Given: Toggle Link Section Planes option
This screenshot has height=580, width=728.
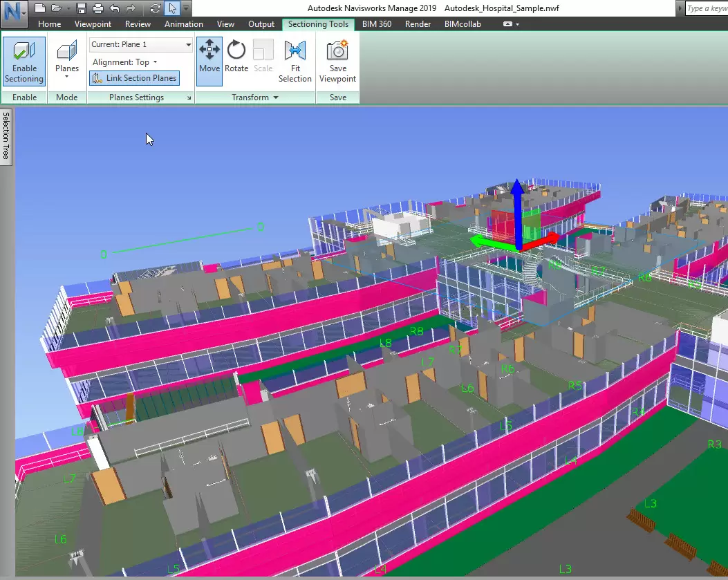Looking at the screenshot, I should pos(134,78).
